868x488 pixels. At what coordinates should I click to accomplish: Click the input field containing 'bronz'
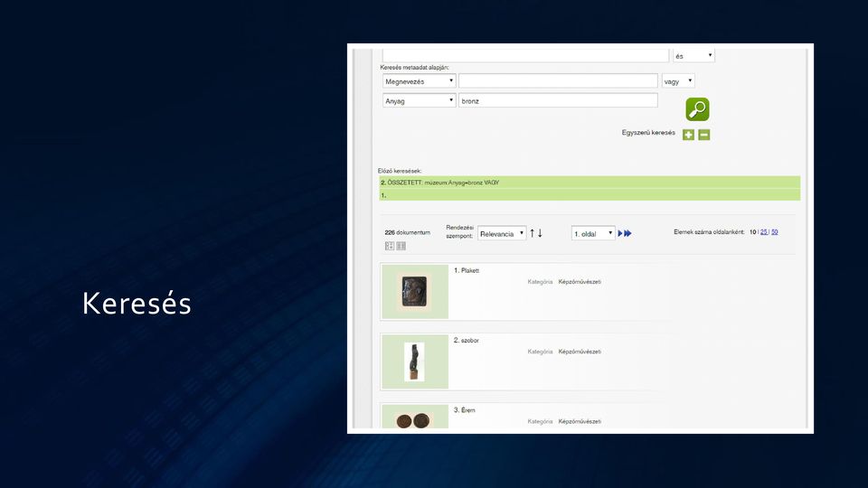(558, 100)
